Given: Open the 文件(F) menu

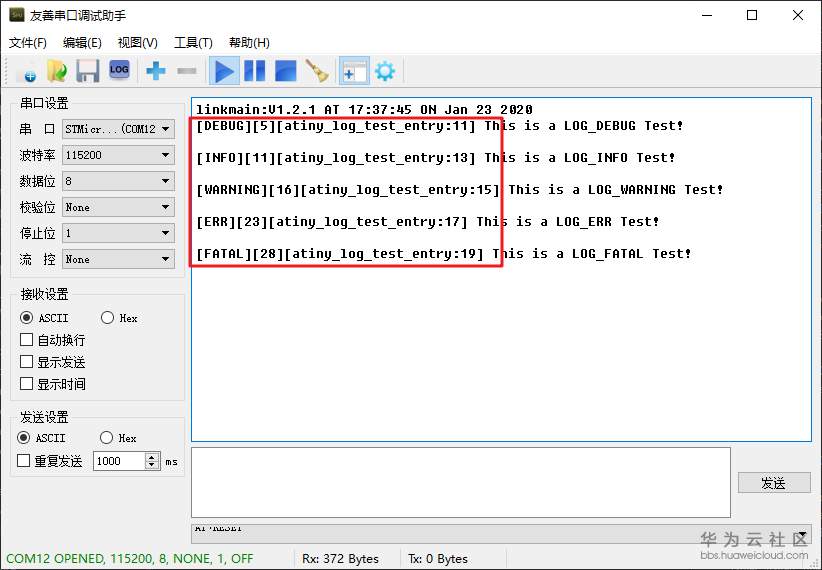Looking at the screenshot, I should (28, 42).
